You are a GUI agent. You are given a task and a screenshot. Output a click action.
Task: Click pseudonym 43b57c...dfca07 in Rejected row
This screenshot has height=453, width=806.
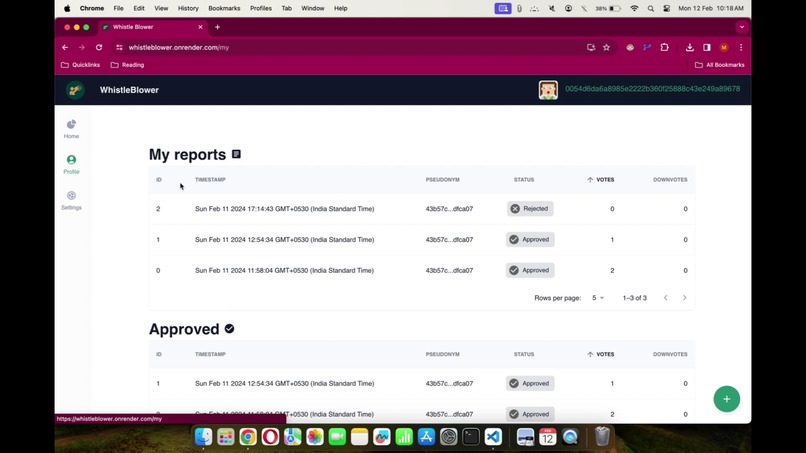coord(449,209)
